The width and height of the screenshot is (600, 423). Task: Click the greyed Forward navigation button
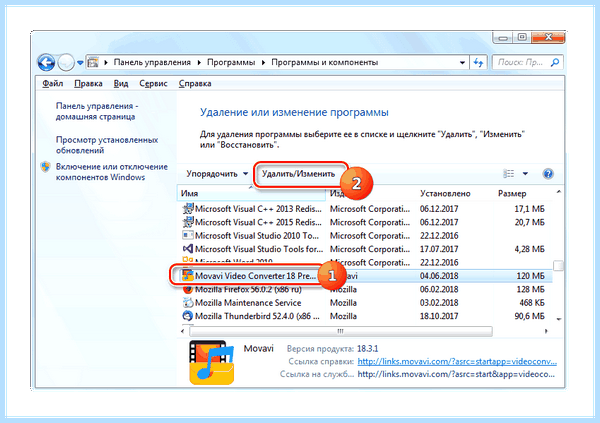pyautogui.click(x=66, y=62)
